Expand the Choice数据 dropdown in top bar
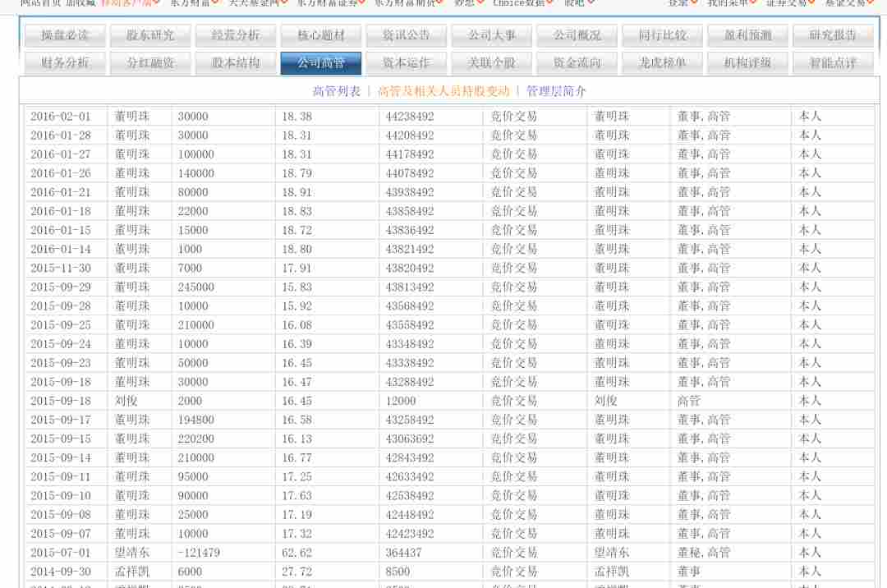887x588 pixels. click(x=549, y=2)
